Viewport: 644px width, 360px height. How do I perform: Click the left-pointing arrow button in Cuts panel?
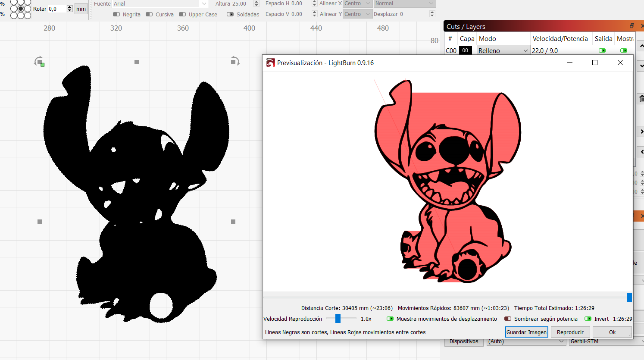pyautogui.click(x=641, y=151)
